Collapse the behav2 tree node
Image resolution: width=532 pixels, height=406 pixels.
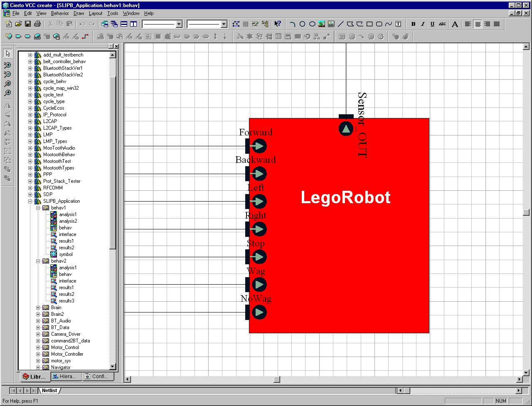(x=38, y=261)
